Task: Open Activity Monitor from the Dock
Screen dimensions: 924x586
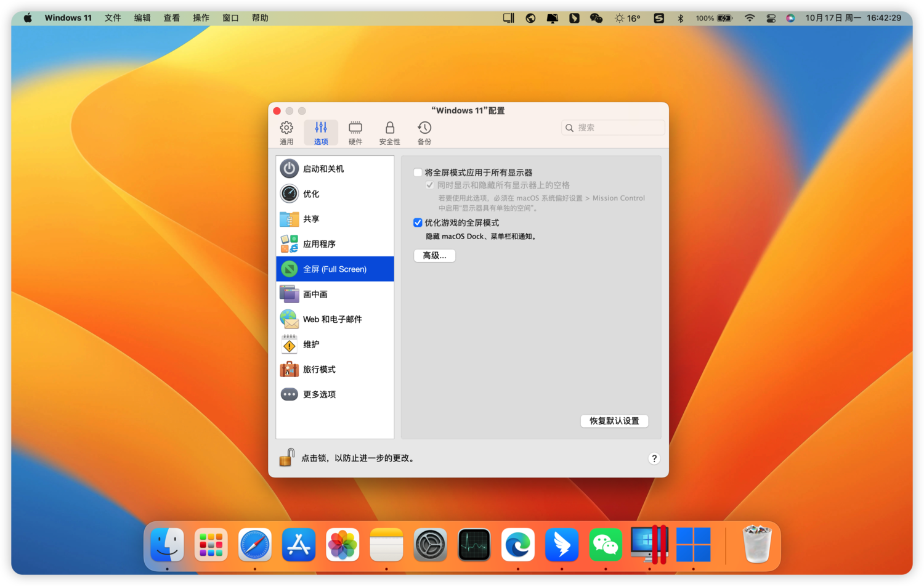Action: click(x=474, y=545)
